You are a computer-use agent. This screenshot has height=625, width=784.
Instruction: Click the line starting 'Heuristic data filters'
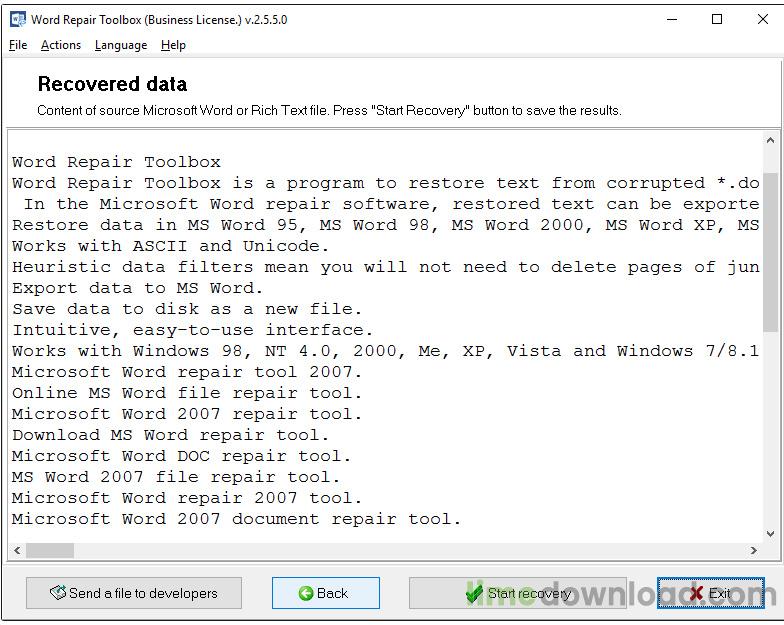coord(386,267)
